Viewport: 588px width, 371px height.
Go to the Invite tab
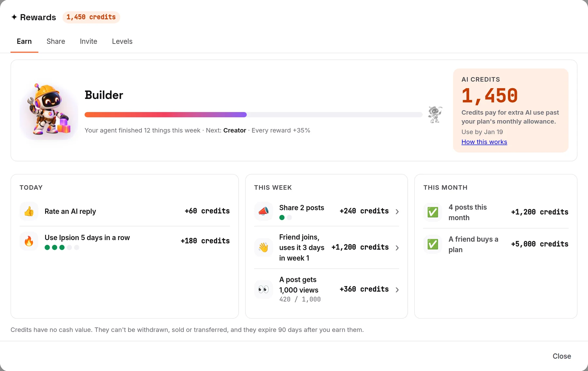(89, 41)
